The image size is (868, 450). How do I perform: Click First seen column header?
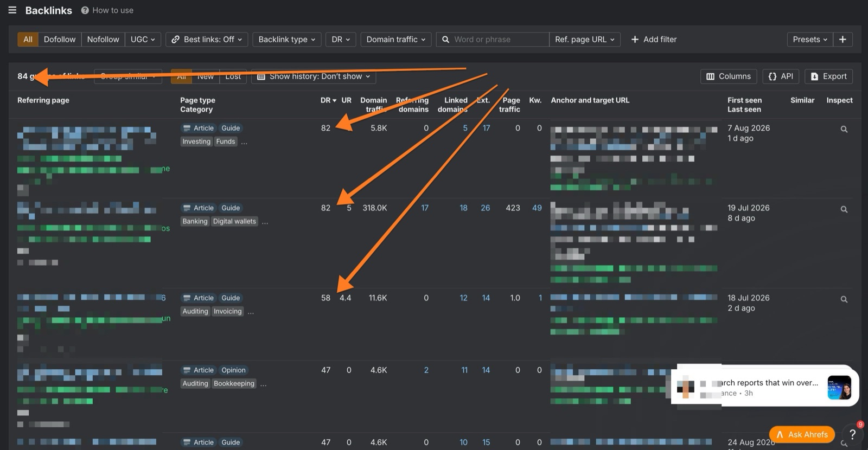pos(744,100)
